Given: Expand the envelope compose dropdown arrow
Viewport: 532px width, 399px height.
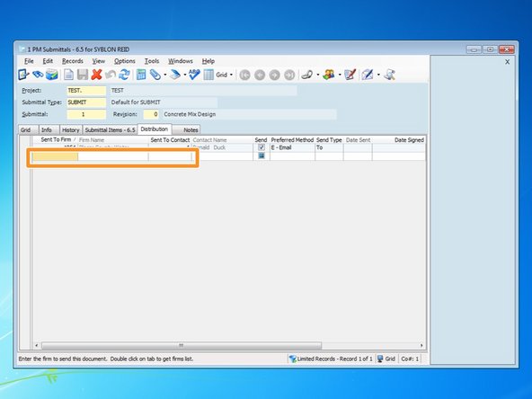Looking at the screenshot, I should [378, 75].
